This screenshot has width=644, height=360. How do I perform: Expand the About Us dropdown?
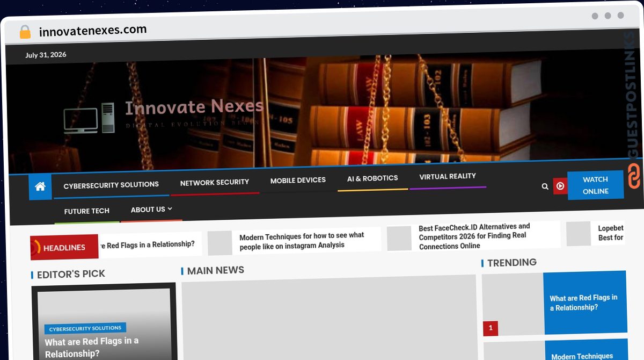[x=151, y=209]
